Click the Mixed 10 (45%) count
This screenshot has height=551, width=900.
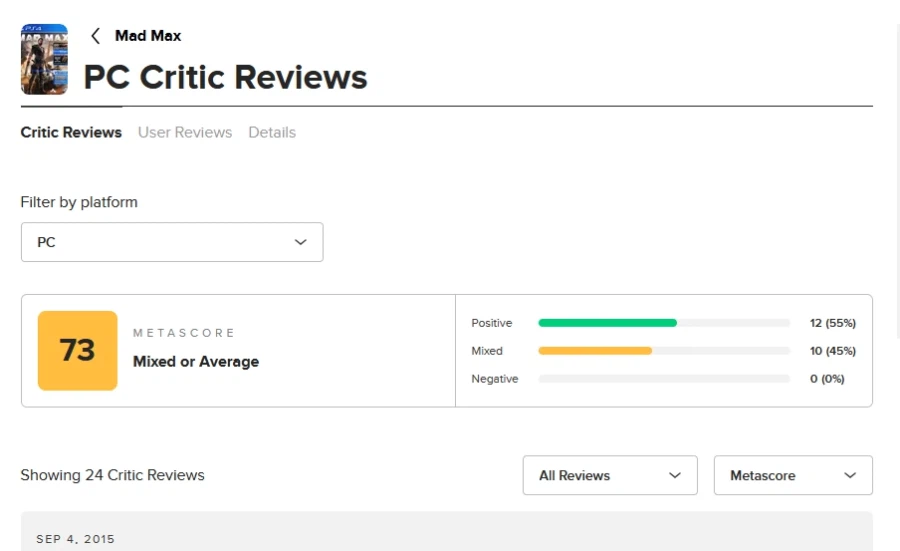[832, 351]
